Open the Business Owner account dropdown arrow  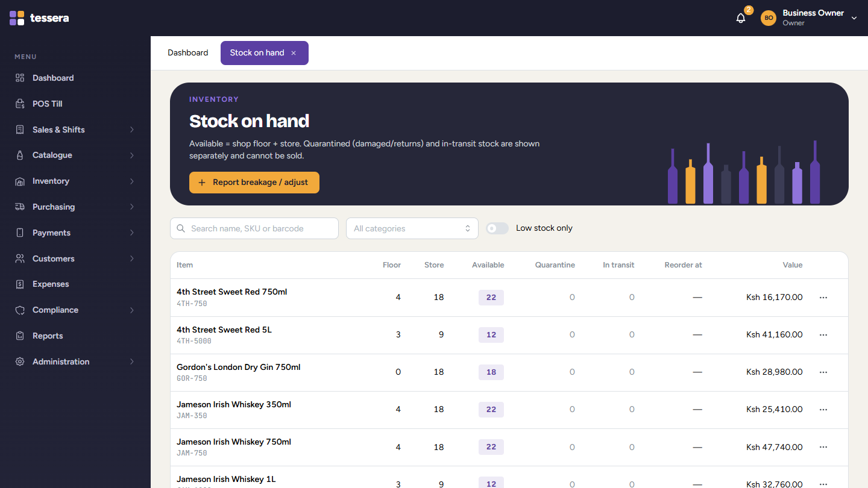(x=854, y=18)
